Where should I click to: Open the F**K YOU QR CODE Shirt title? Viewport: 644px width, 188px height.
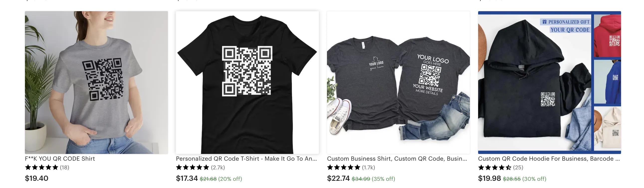60,159
